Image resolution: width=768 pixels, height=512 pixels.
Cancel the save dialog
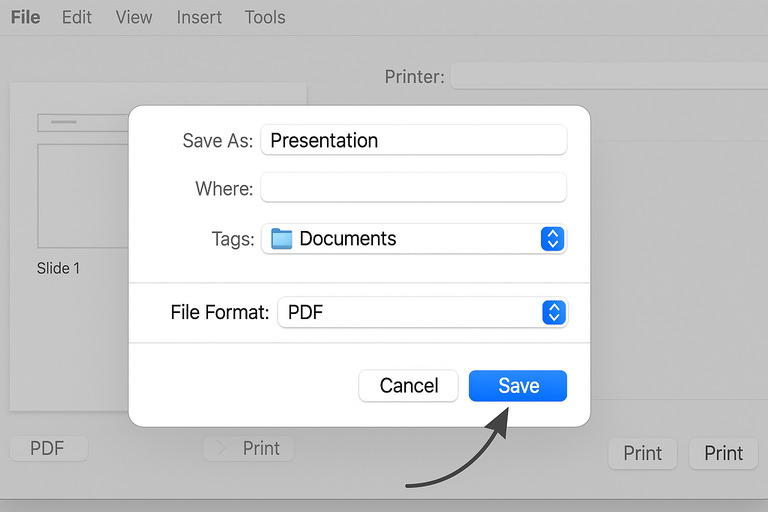[x=408, y=386]
